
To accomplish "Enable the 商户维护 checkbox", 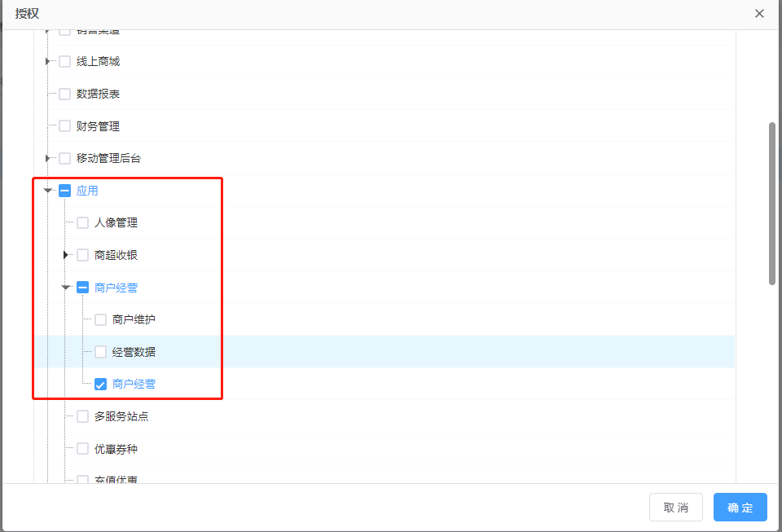I will 101,320.
